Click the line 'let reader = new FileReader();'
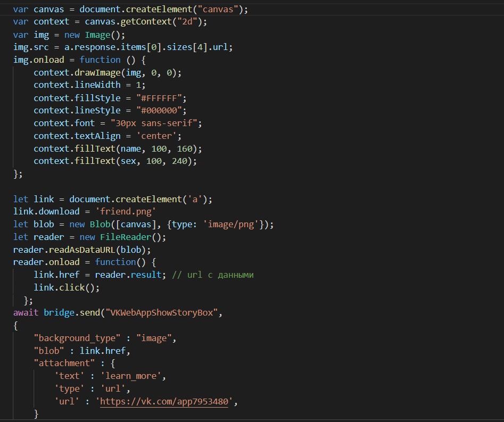 pos(89,237)
